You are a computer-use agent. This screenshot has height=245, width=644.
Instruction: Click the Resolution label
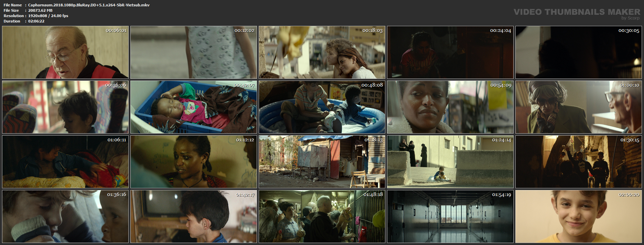pyautogui.click(x=14, y=16)
